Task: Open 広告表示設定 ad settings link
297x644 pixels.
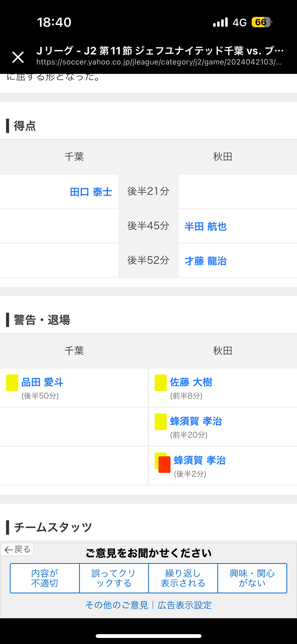Action: [x=184, y=605]
